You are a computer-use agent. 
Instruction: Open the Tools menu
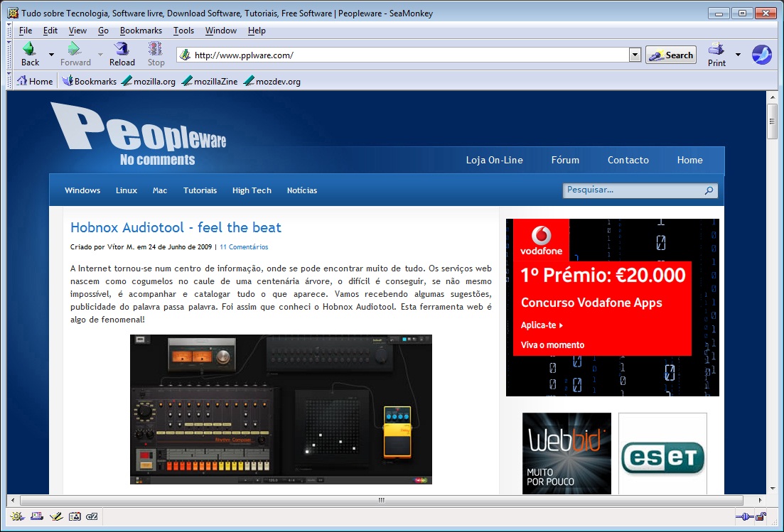point(183,31)
